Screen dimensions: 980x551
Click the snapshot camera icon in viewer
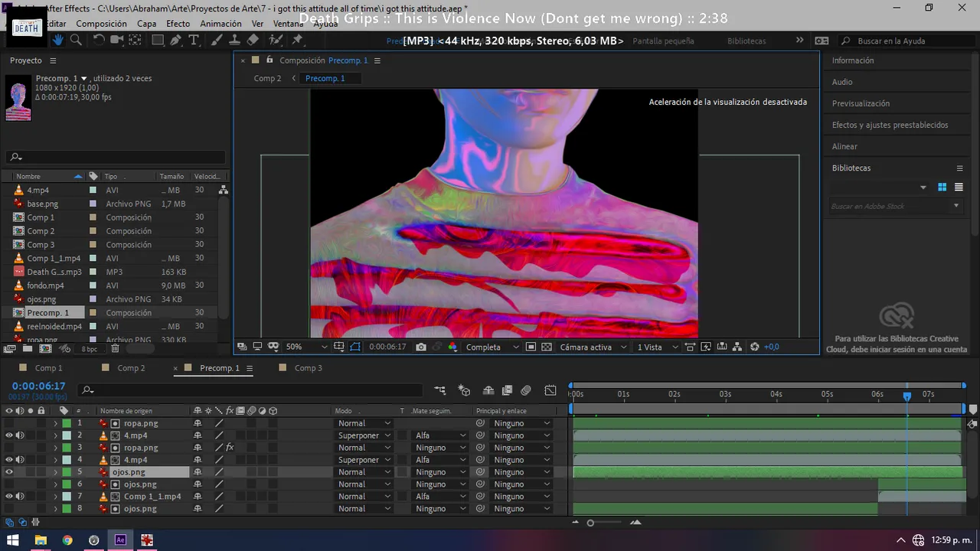(x=421, y=347)
